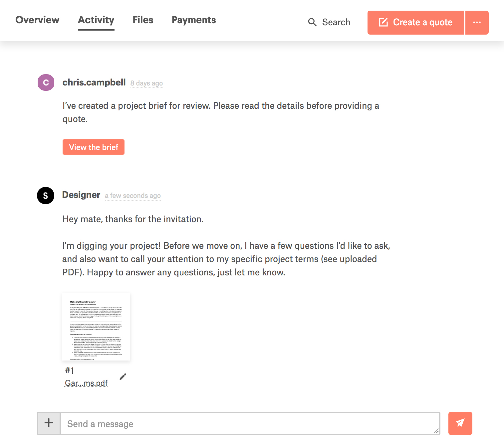504x443 pixels.
Task: Go to the Payments tab
Action: click(x=194, y=20)
